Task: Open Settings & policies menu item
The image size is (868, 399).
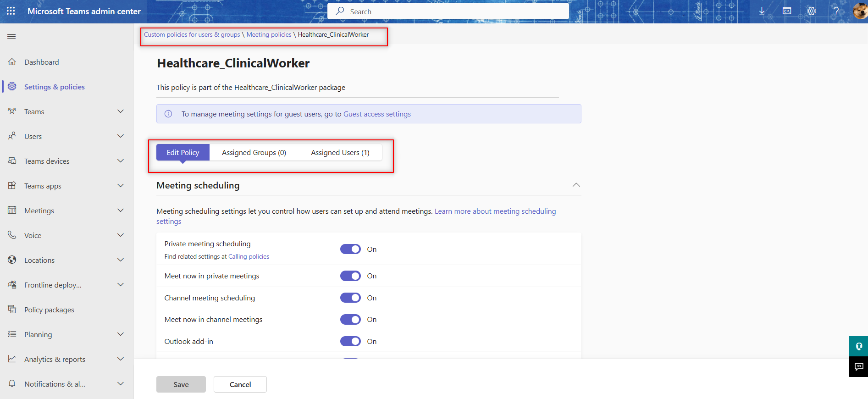Action: [x=55, y=87]
